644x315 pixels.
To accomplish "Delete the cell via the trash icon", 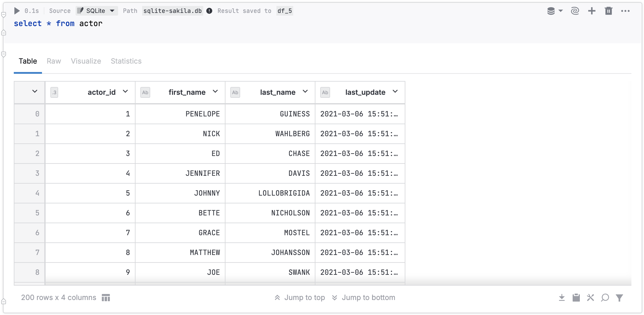I will point(608,11).
